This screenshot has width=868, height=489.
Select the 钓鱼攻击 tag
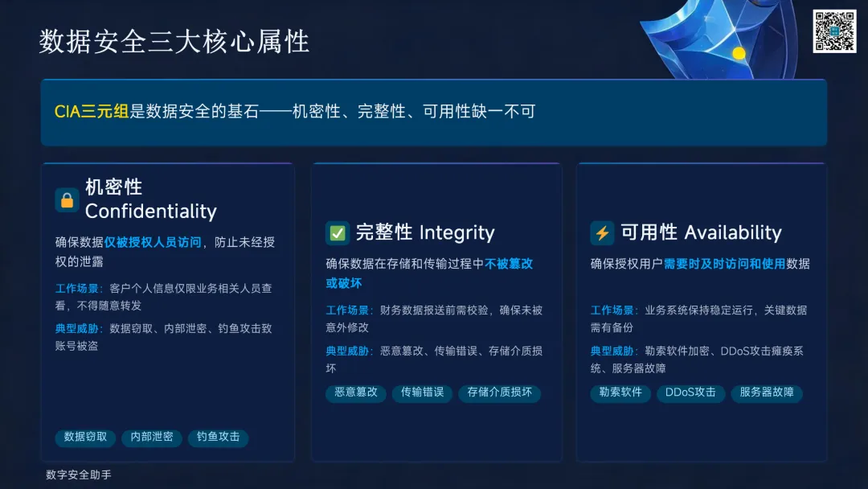(x=218, y=437)
